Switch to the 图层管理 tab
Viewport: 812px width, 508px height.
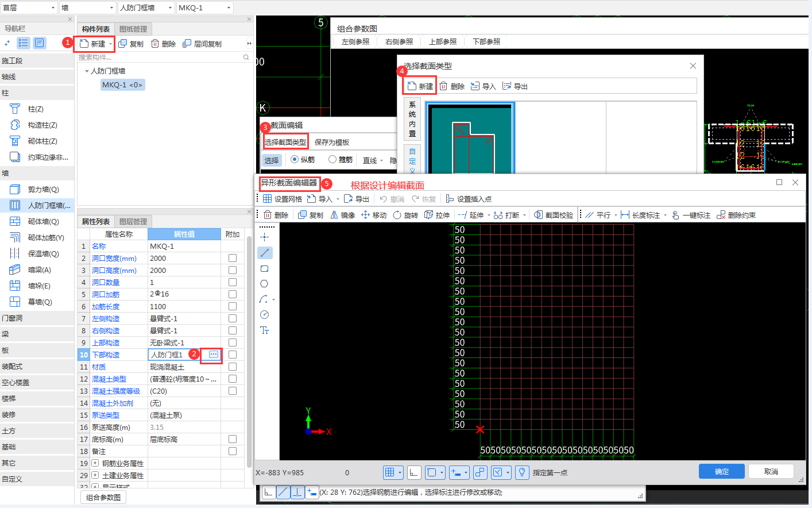coord(133,221)
